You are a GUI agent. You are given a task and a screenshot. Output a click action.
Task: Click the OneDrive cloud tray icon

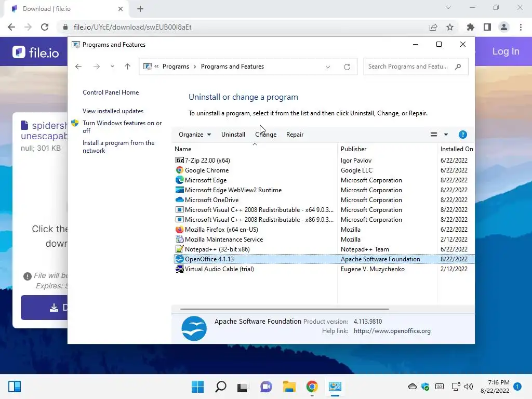pos(412,387)
